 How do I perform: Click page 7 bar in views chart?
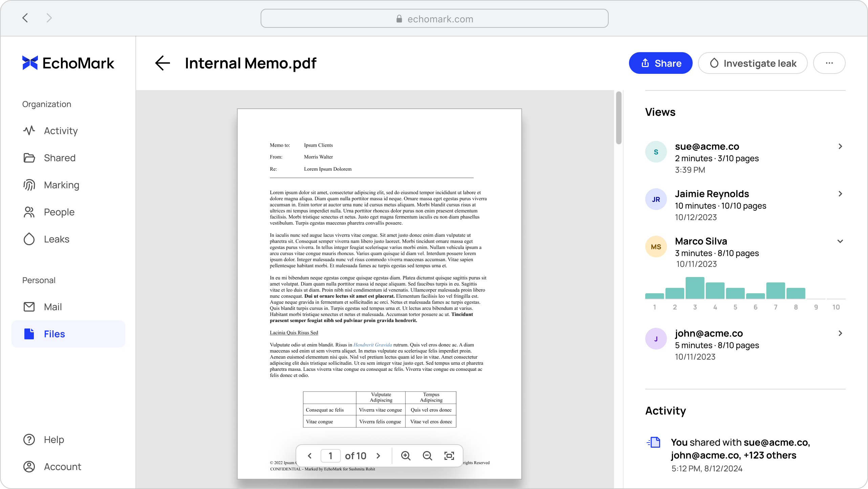776,291
